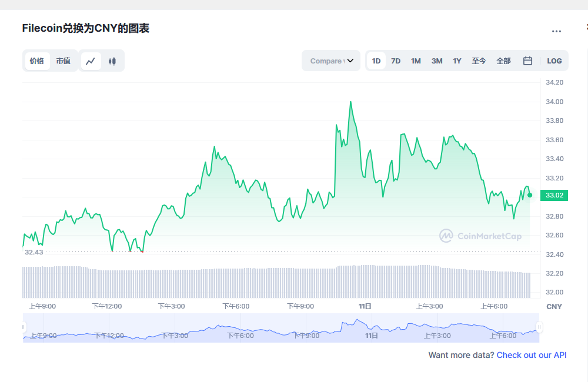Click the CNY currency label

pos(554,307)
